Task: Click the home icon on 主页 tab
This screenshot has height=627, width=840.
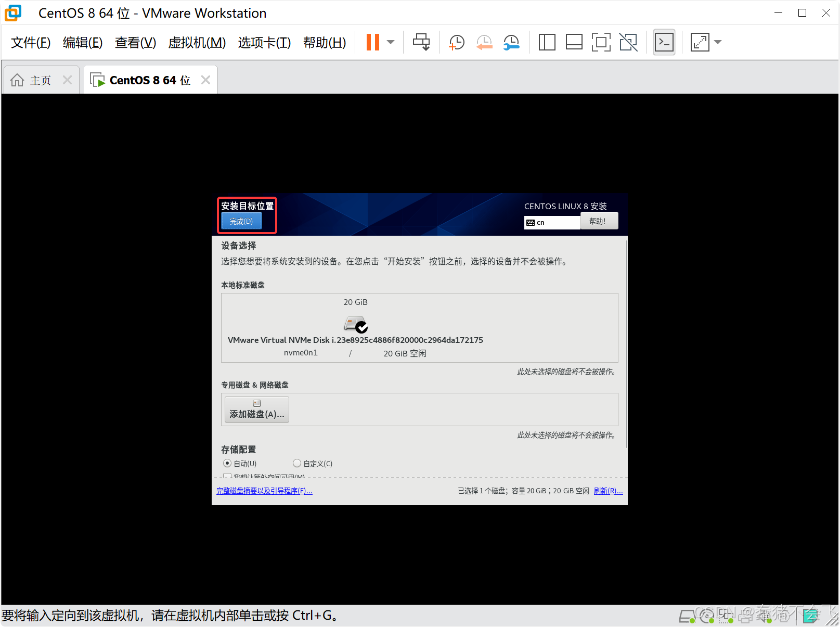Action: click(x=17, y=80)
